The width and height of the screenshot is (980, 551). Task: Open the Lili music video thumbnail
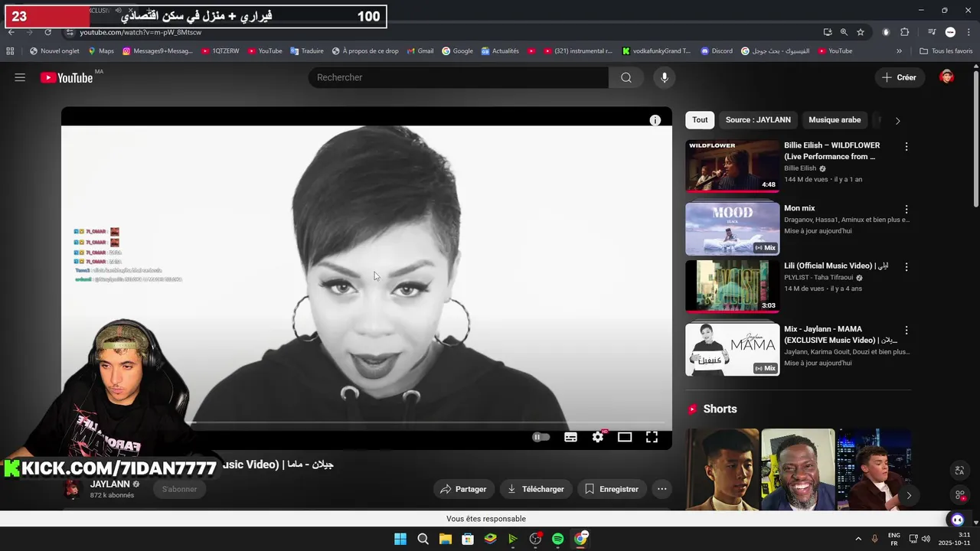pos(732,286)
